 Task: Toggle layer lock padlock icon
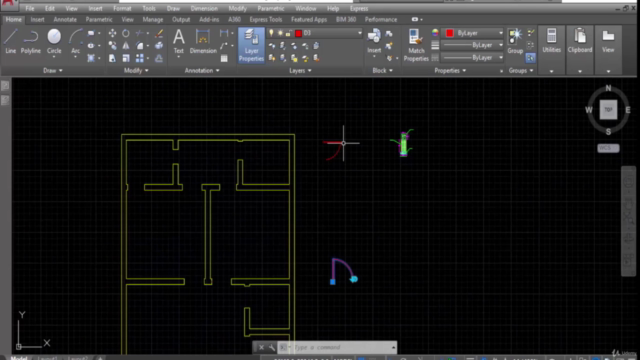(289, 33)
